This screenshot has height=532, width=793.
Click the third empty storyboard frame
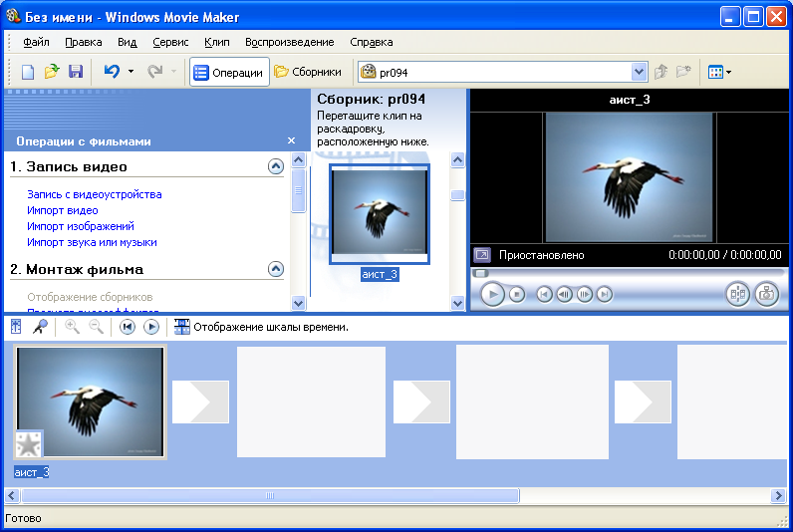point(533,402)
